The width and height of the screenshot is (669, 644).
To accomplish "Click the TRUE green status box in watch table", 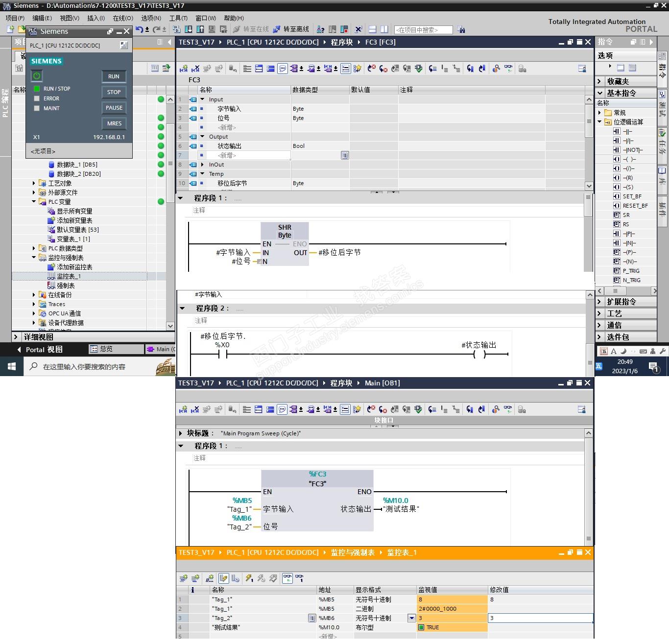I will point(421,627).
